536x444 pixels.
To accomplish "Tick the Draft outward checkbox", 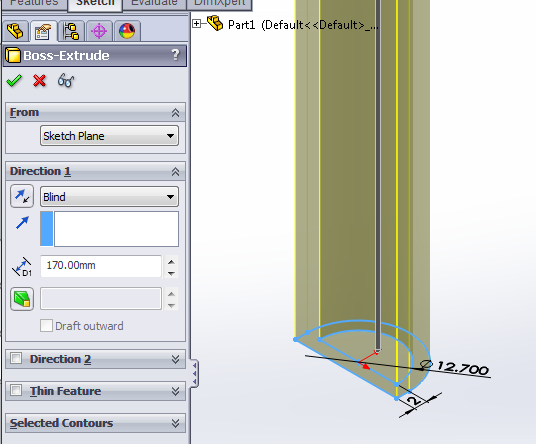I will tap(46, 326).
